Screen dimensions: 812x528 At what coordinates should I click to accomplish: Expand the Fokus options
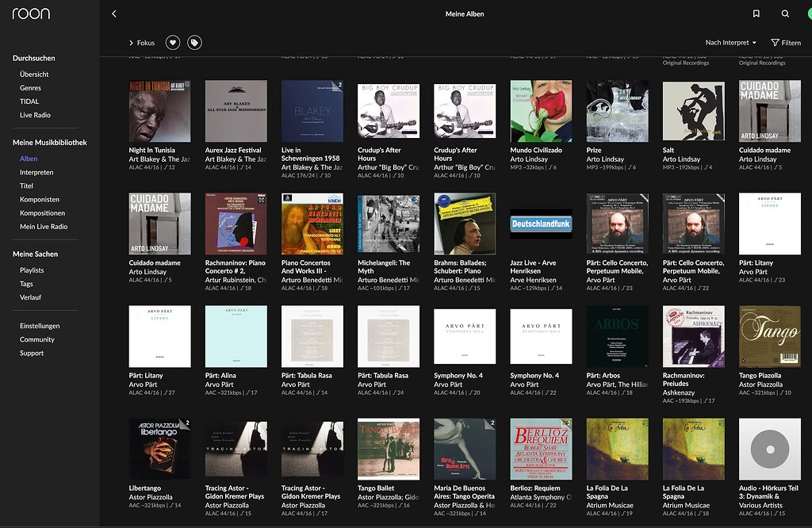[x=143, y=43]
